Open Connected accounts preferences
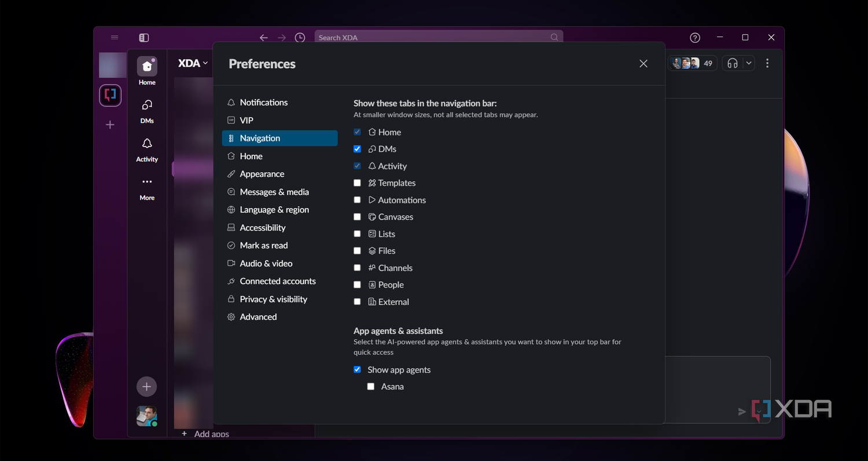Screen dimensions: 868x461 point(280,281)
